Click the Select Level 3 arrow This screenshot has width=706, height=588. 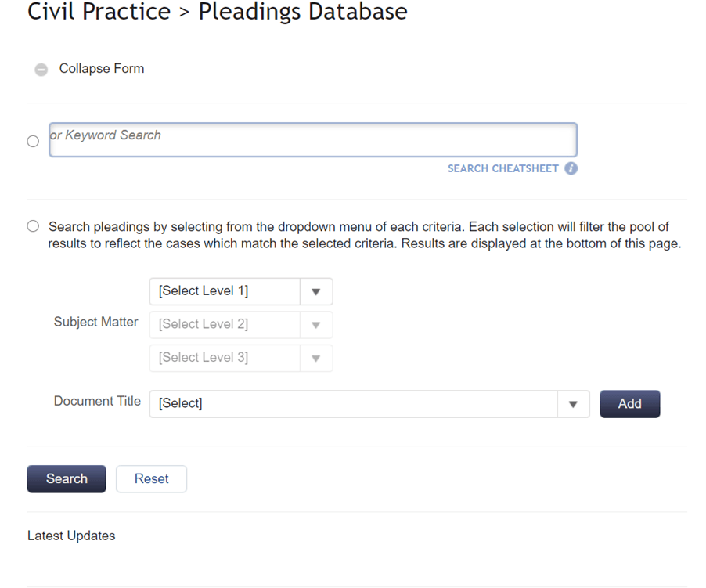click(316, 359)
